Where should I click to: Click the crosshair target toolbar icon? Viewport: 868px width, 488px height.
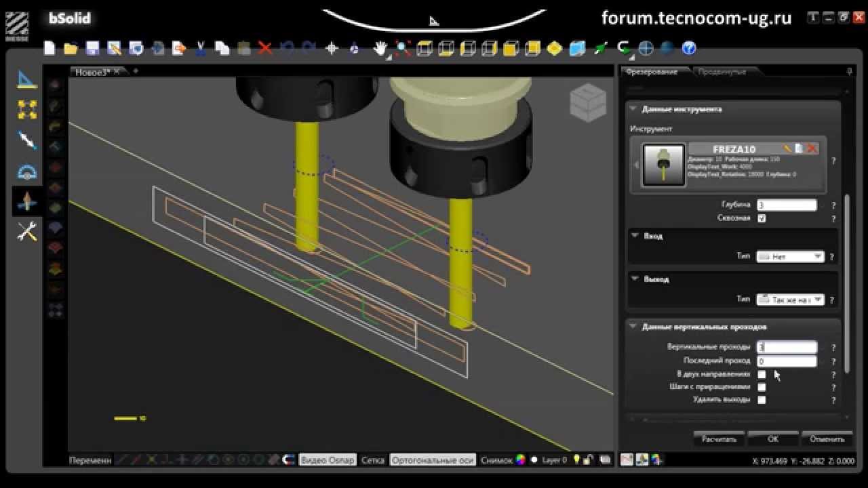click(332, 48)
